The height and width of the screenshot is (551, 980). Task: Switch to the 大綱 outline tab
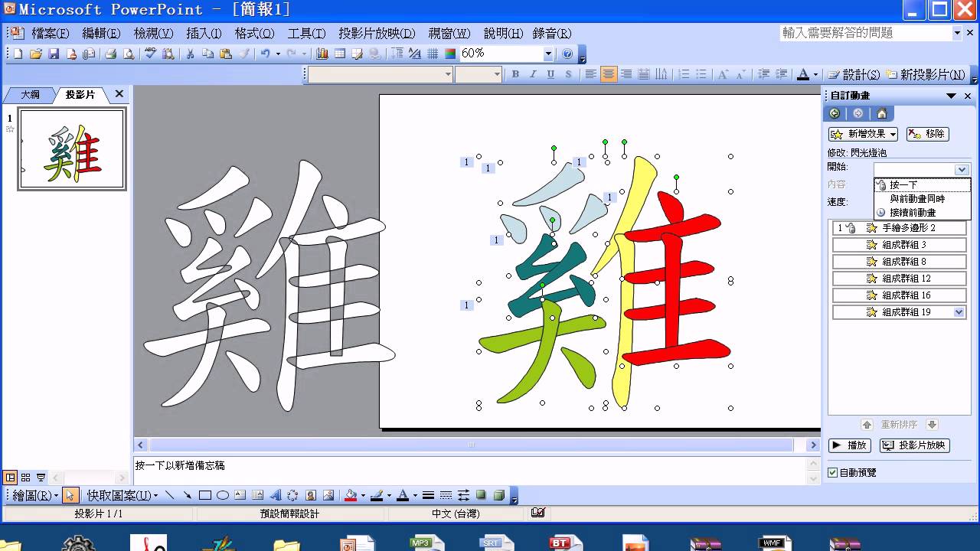pos(30,95)
